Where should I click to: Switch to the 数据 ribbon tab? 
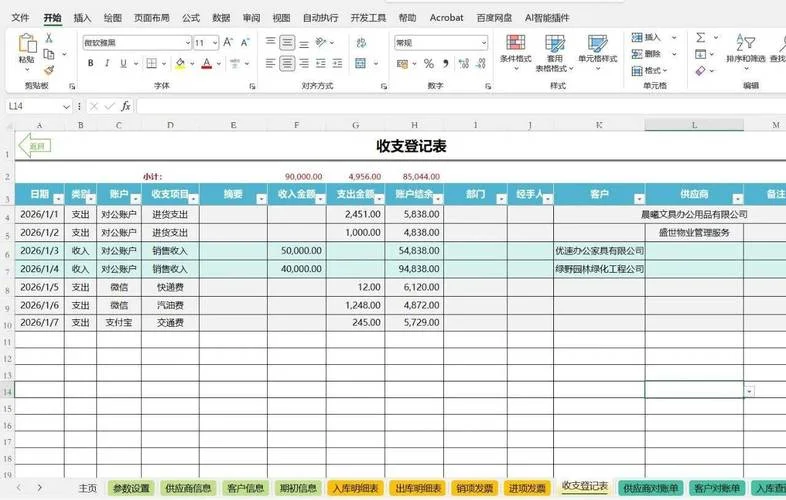221,18
